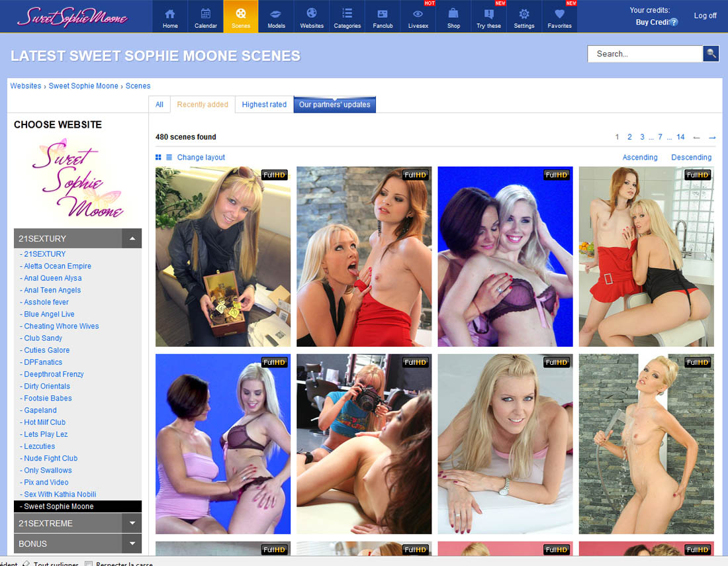The width and height of the screenshot is (728, 566).
Task: Select the All tab
Action: [159, 105]
